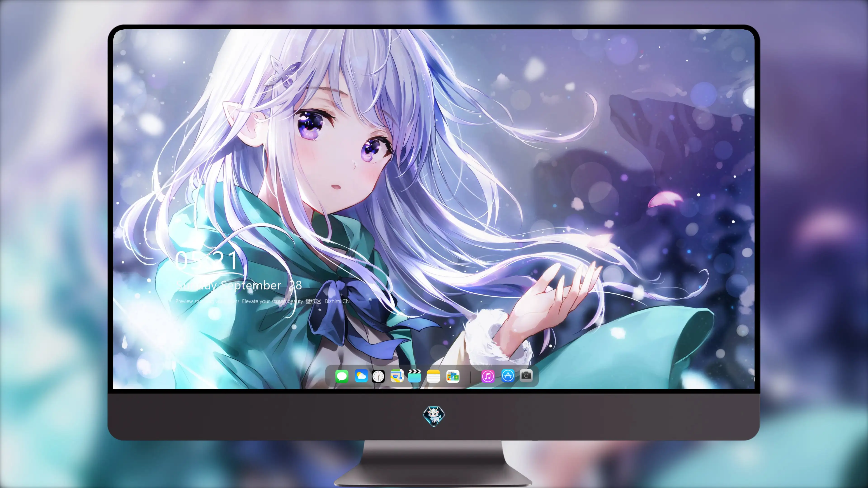
Task: Open the Maps app in the dock
Action: click(397, 376)
